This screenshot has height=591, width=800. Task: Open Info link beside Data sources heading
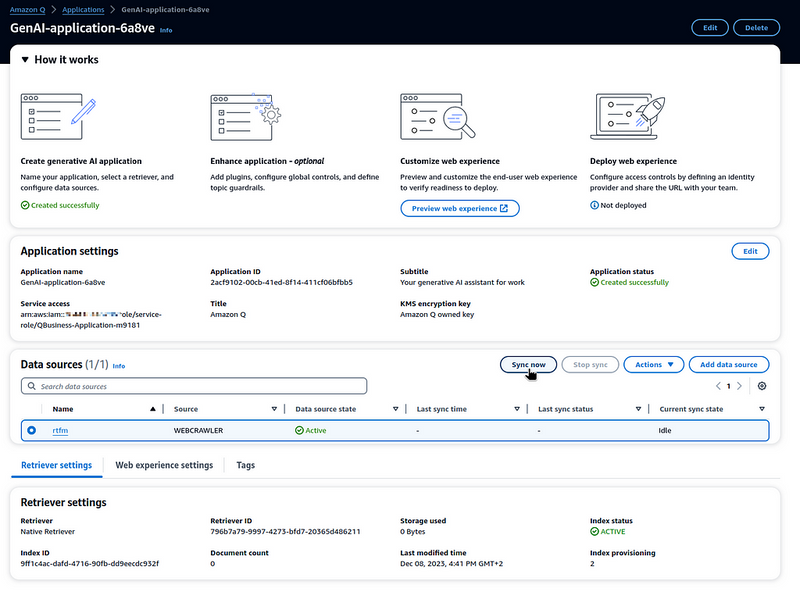119,366
